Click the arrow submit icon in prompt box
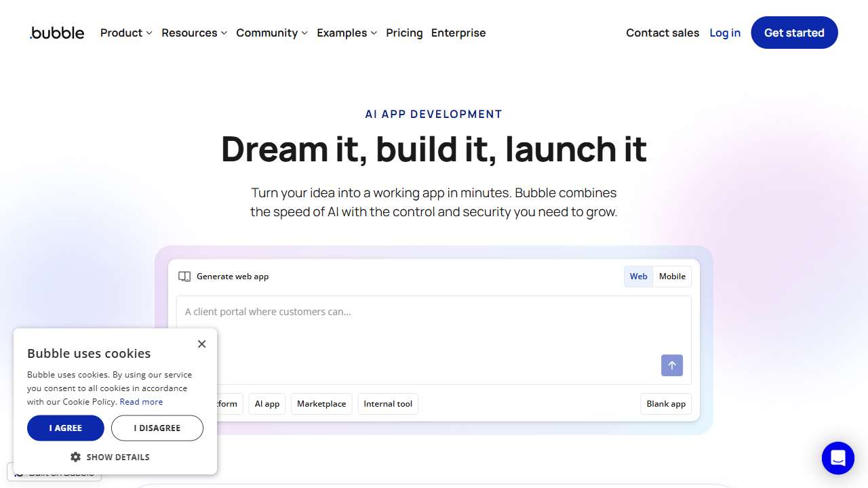This screenshot has width=868, height=488. (x=671, y=365)
